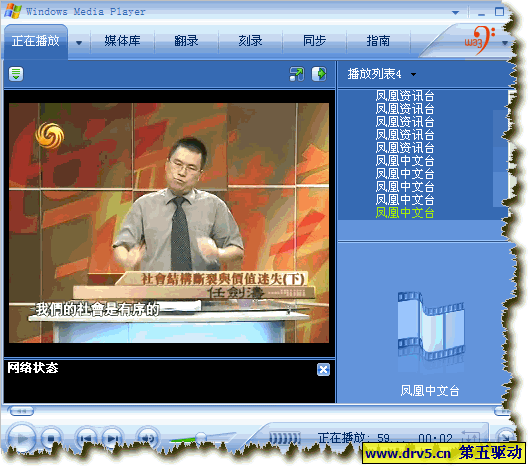Click the seek bar handle
The height and width of the screenshot is (467, 529).
(22, 411)
